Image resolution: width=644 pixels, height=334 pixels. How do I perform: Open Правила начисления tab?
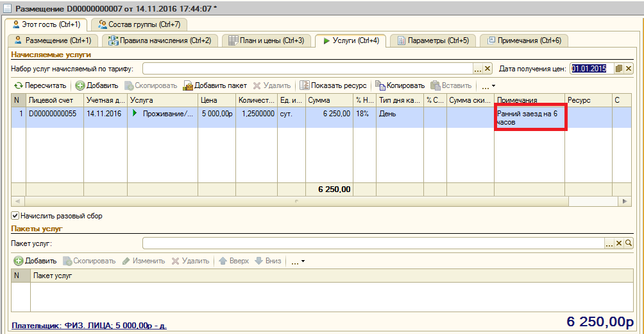pos(159,40)
